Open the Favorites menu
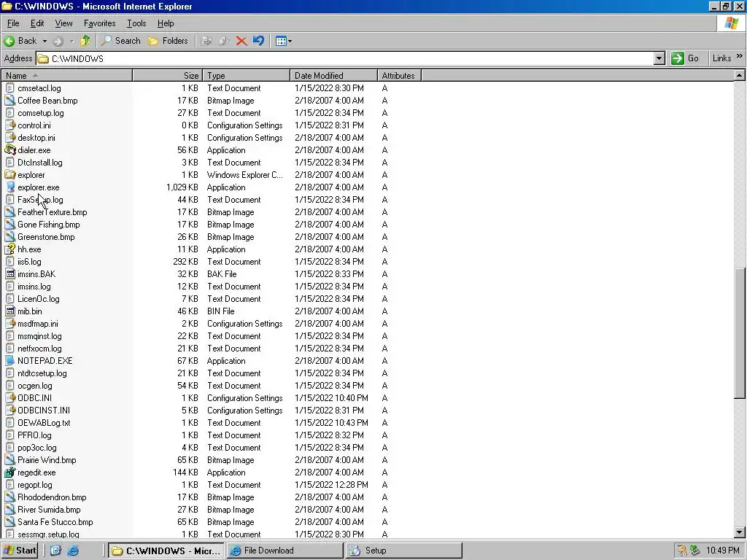The width and height of the screenshot is (747, 560). click(99, 23)
